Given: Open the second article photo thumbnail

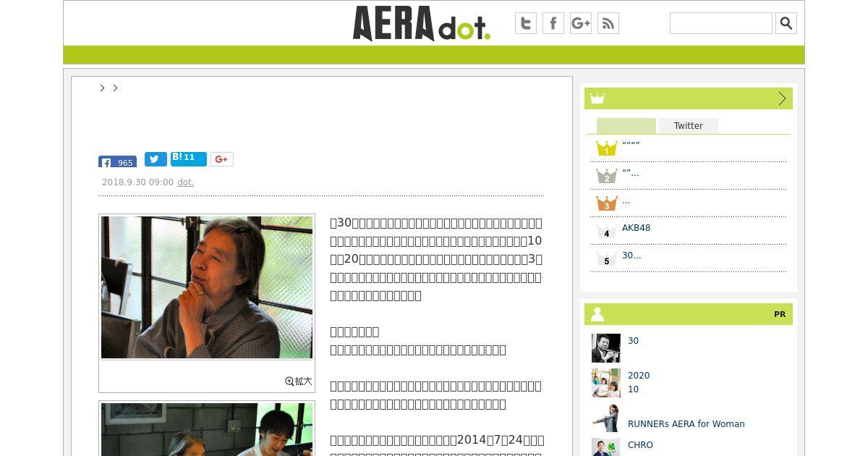Looking at the screenshot, I should [x=207, y=429].
